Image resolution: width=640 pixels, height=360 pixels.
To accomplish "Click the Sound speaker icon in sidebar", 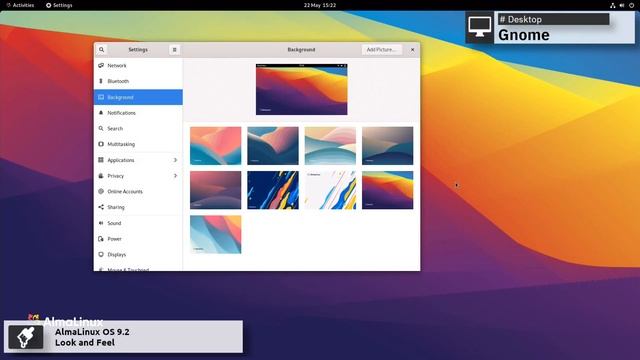I will coord(101,223).
